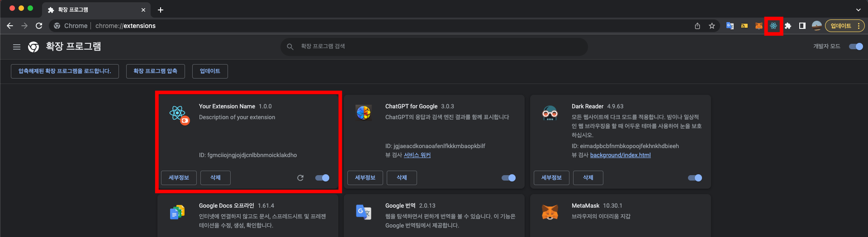Open the MetaMask fox toolbar extension
Screen dimensions: 868x237
click(759, 26)
